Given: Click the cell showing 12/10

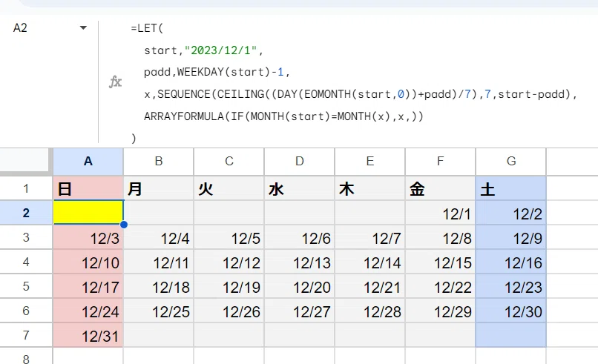Looking at the screenshot, I should [x=88, y=262].
